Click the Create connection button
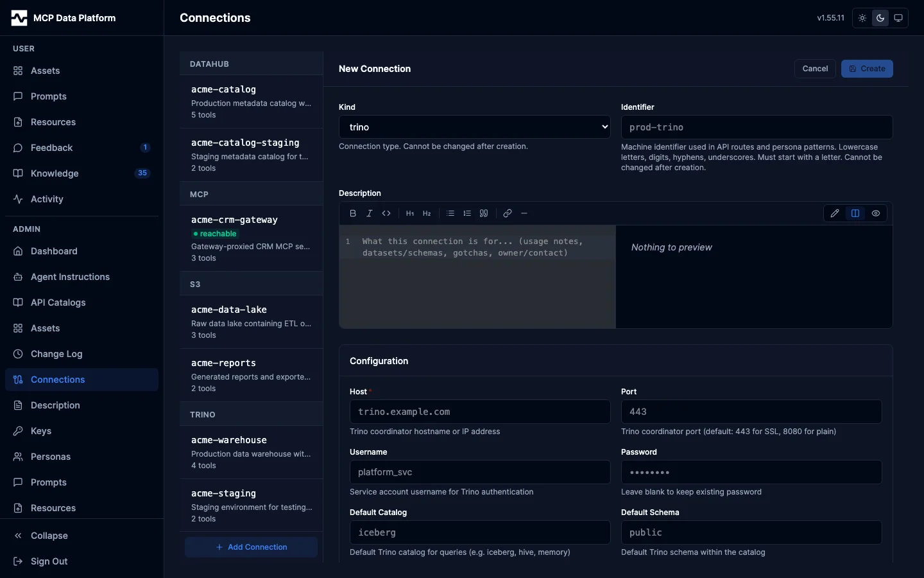Image resolution: width=924 pixels, height=578 pixels. [x=867, y=69]
